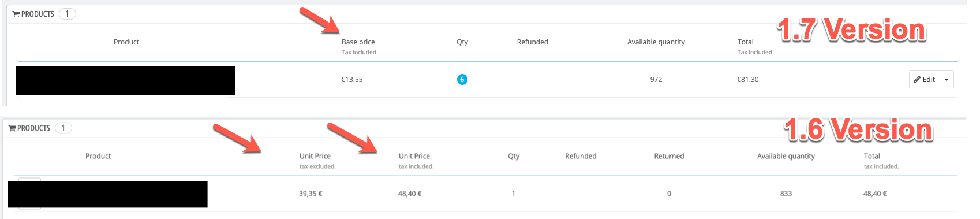Click the Unit Price tax included header
Image resolution: width=980 pixels, height=219 pixels.
416,161
